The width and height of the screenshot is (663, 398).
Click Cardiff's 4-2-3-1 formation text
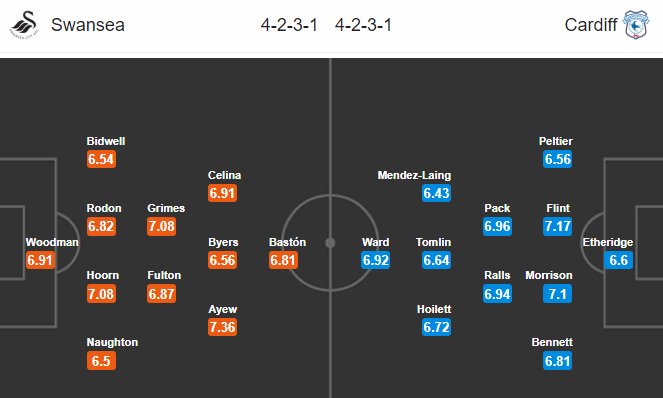pyautogui.click(x=363, y=25)
